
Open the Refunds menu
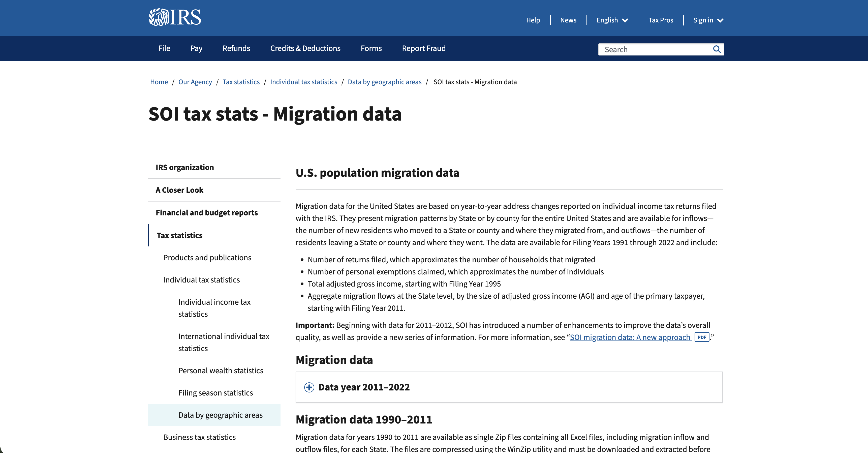[x=236, y=48]
